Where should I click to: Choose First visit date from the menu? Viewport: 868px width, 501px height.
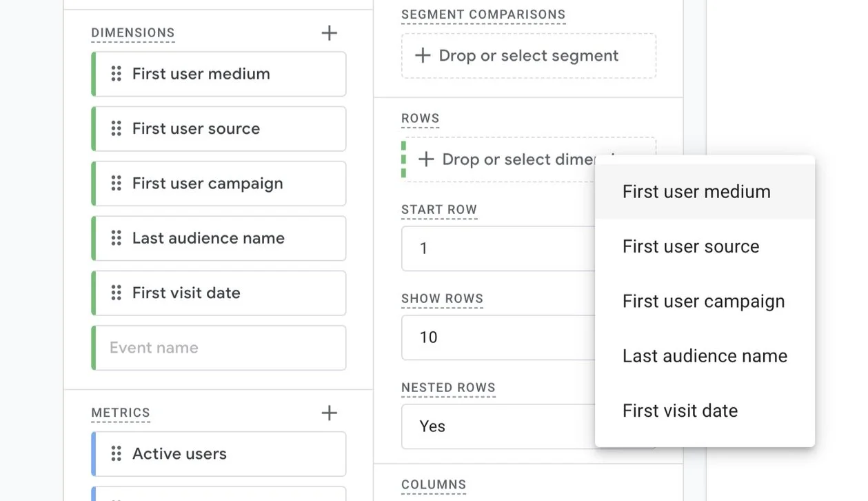680,411
